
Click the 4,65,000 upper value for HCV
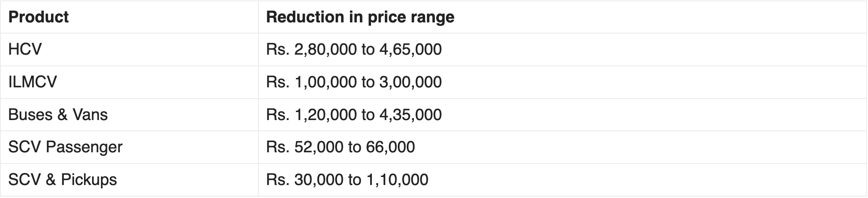pyautogui.click(x=410, y=49)
